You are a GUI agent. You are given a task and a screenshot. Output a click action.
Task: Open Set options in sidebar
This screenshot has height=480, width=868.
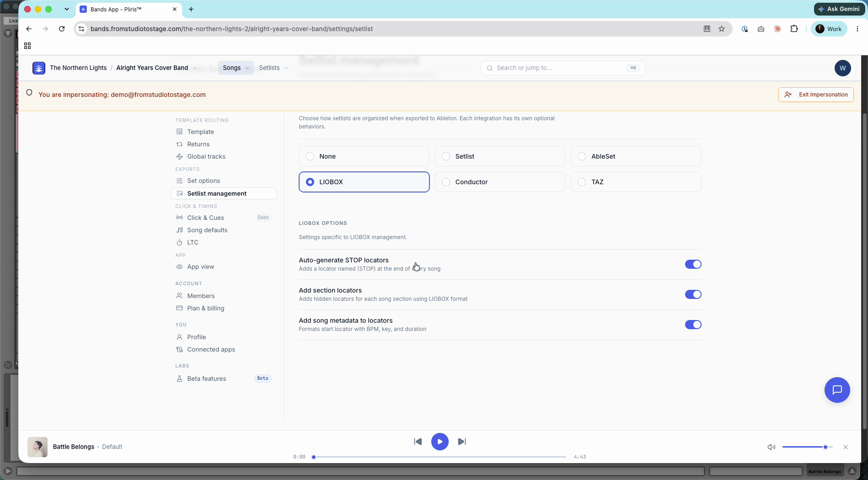coord(224,181)
